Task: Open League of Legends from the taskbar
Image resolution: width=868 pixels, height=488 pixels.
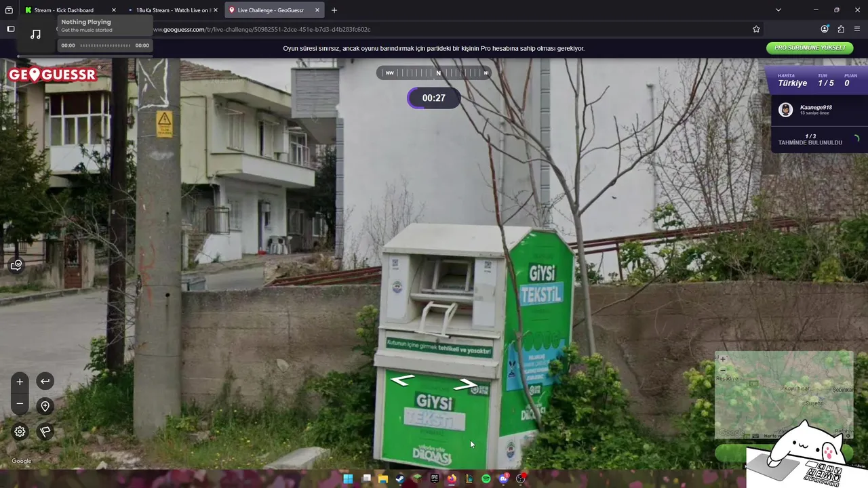Action: tap(469, 479)
